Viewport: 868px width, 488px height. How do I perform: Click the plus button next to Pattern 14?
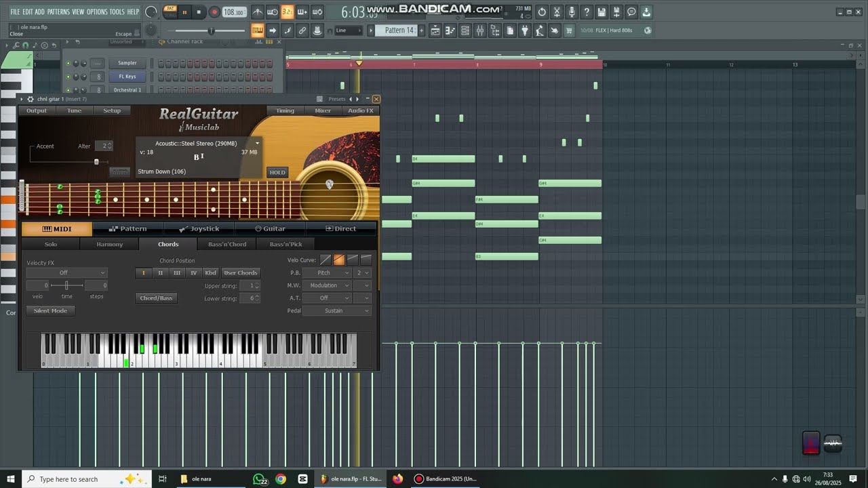pyautogui.click(x=422, y=30)
